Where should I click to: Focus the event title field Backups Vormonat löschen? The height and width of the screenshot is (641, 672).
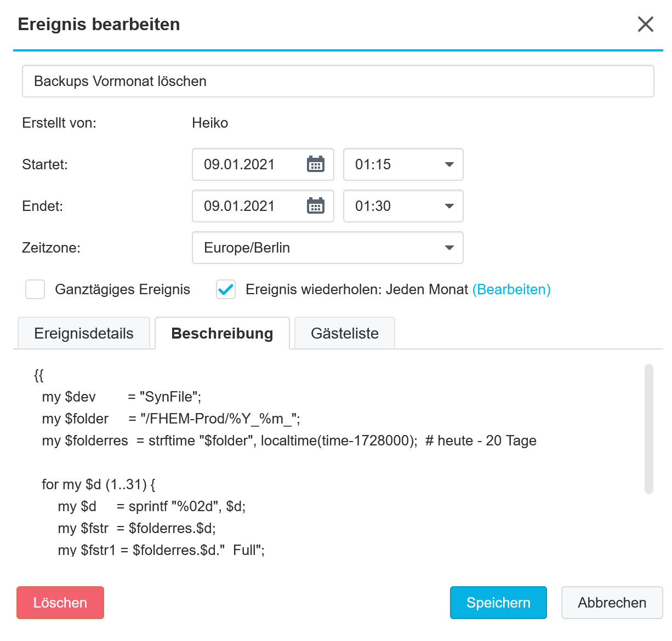tap(338, 81)
